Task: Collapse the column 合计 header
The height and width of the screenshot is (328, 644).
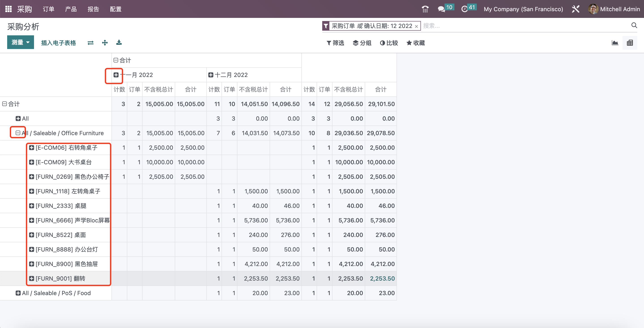Action: click(116, 60)
